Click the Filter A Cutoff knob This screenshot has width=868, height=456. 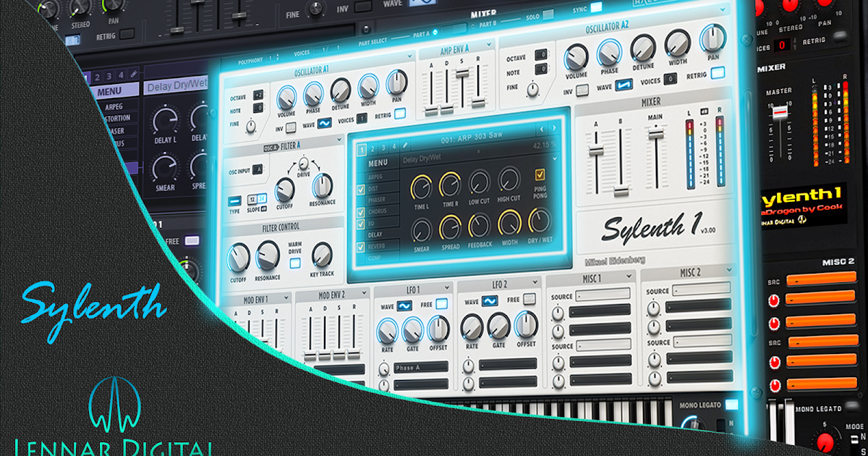tap(285, 190)
